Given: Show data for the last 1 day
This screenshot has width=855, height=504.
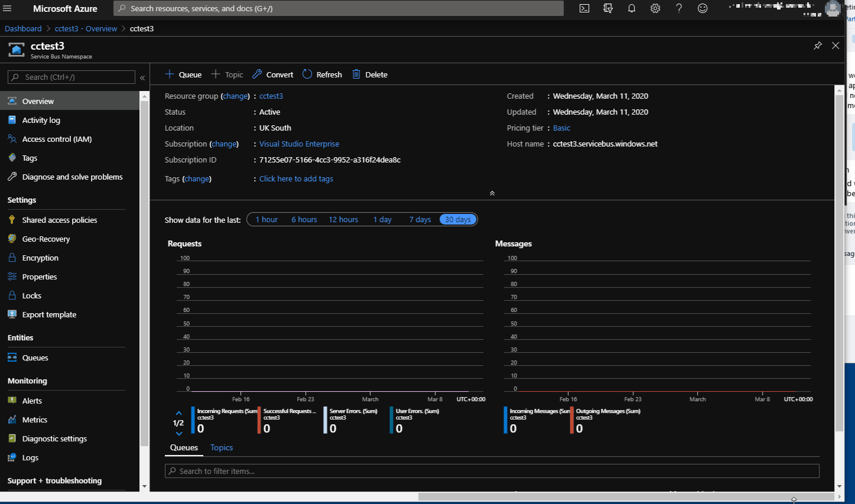Looking at the screenshot, I should (382, 220).
